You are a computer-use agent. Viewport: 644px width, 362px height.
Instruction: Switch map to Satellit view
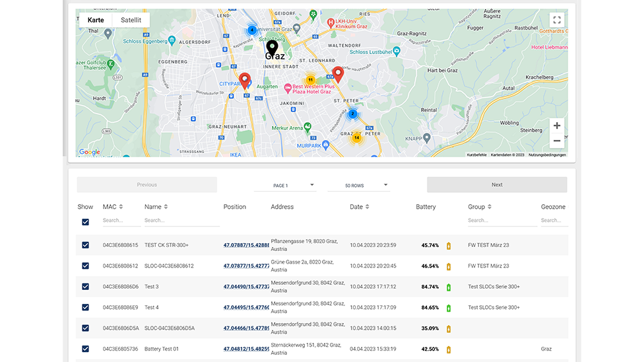[131, 20]
